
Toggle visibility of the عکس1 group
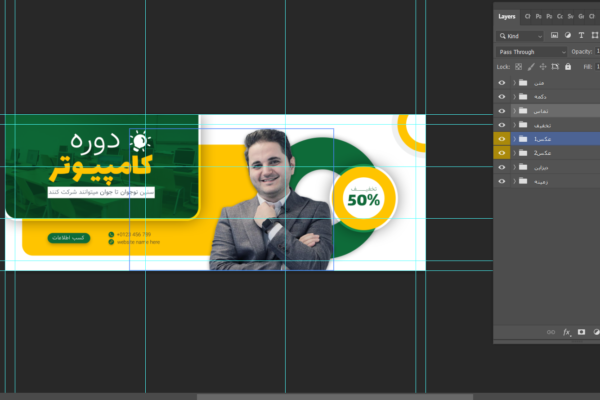502,139
